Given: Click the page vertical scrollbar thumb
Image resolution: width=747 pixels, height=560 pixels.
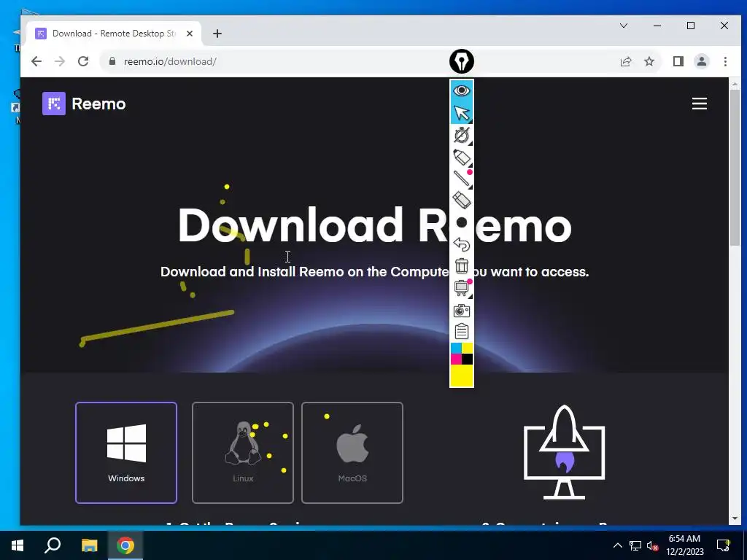Looking at the screenshot, I should click(x=735, y=167).
